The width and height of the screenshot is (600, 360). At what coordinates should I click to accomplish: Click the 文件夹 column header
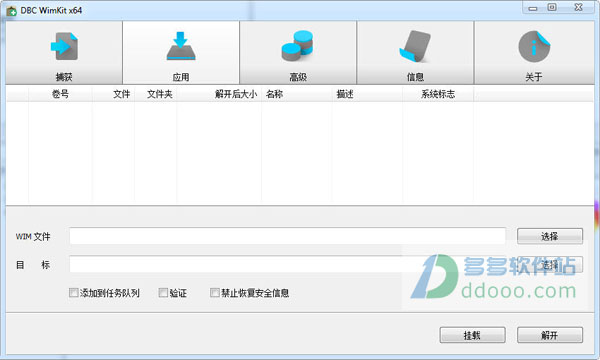156,94
